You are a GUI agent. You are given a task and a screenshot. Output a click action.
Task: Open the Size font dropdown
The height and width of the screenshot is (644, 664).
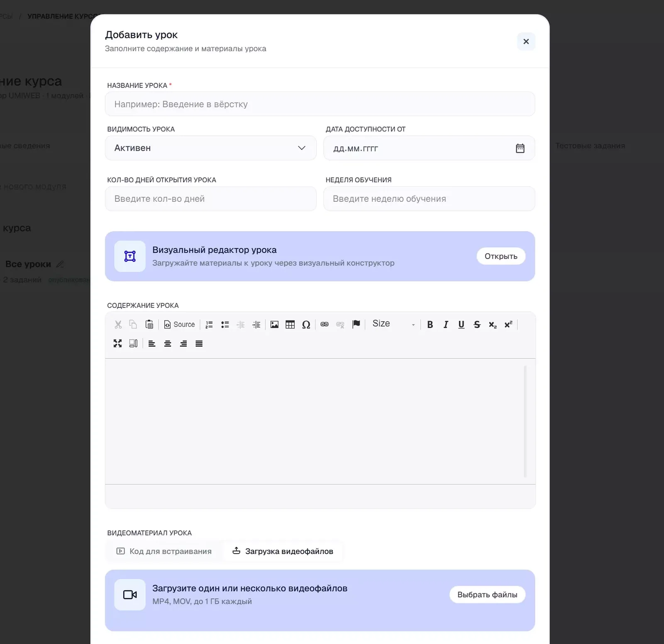pyautogui.click(x=393, y=324)
